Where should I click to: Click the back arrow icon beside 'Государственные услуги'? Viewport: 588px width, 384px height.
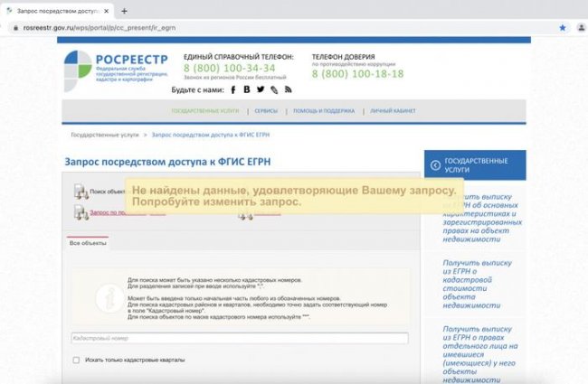435,164
